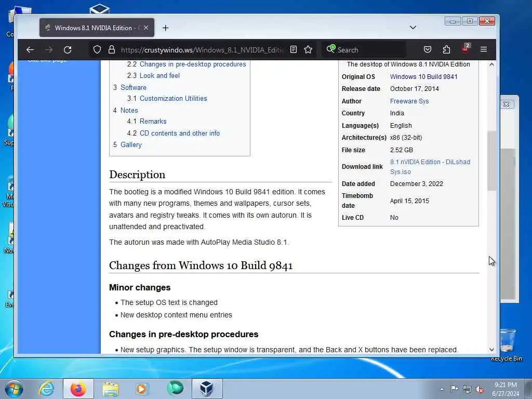Open the Recycle Bin desktop icon
The image size is (532, 399).
[x=507, y=345]
